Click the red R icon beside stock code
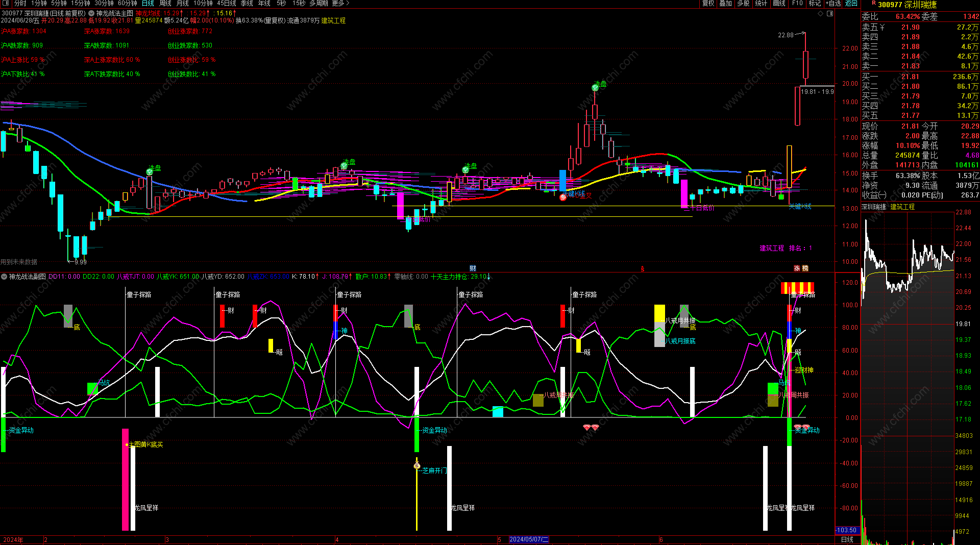The height and width of the screenshot is (545, 980). point(873,4)
